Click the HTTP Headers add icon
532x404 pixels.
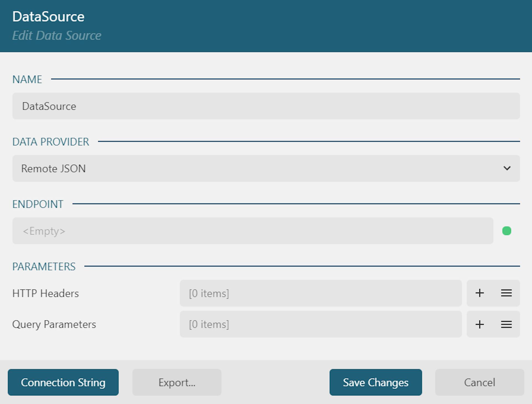click(x=479, y=293)
